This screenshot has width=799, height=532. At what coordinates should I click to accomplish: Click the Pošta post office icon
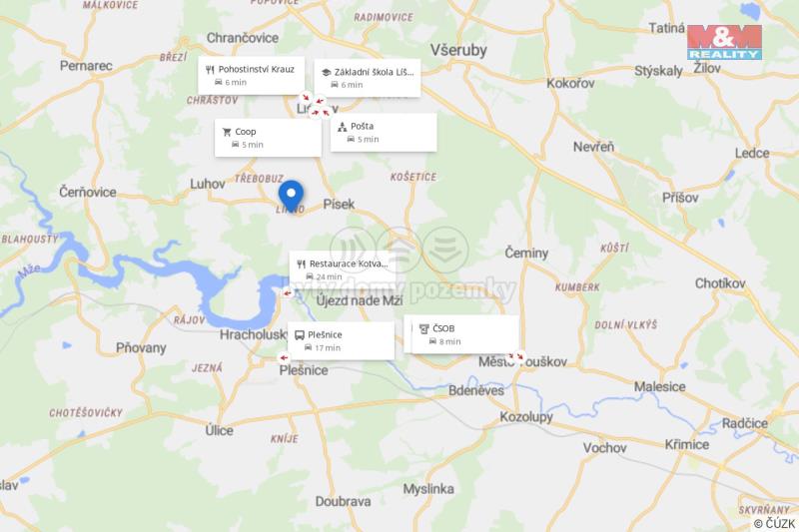pyautogui.click(x=343, y=127)
